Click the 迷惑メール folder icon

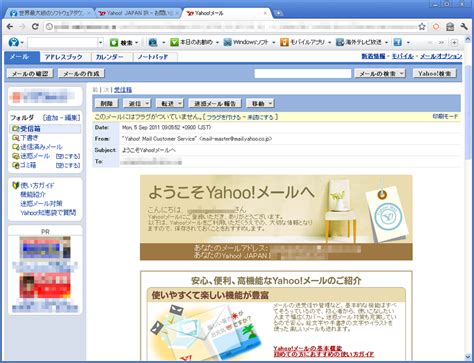point(15,156)
